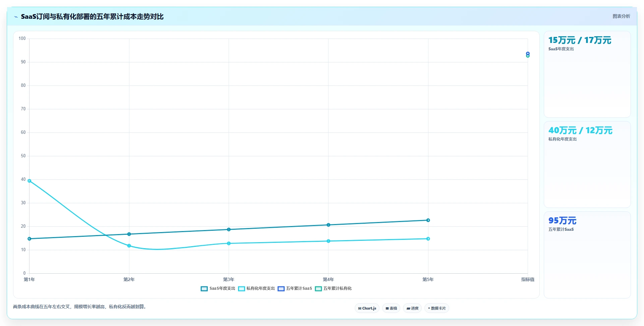Click the 指标值 x-axis label
This screenshot has height=326, width=644.
[x=528, y=279]
